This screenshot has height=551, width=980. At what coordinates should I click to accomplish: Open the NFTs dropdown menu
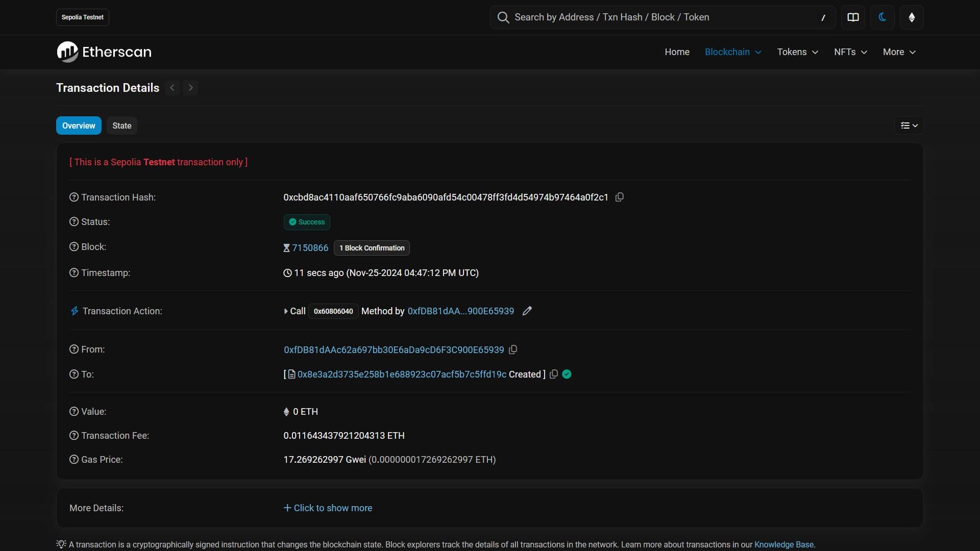pyautogui.click(x=850, y=52)
